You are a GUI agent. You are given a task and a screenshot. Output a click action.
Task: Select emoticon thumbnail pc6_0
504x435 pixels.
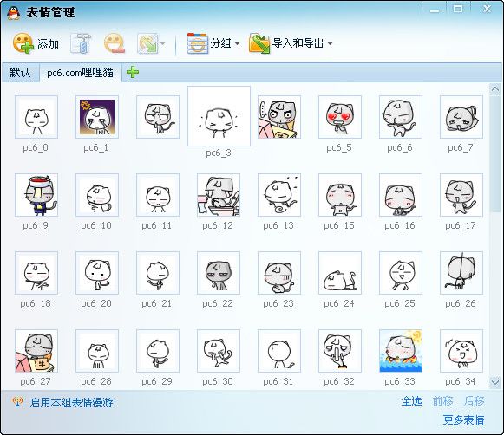[36, 117]
